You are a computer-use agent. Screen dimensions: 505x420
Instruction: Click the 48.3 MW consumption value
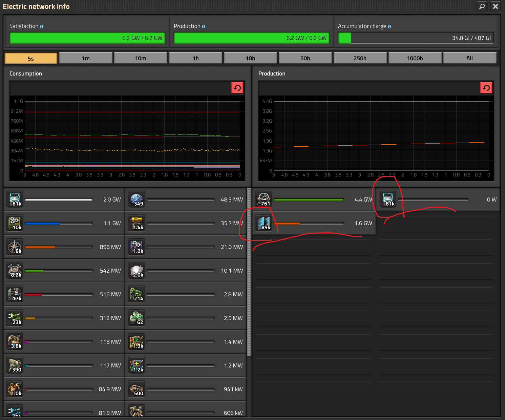(232, 199)
